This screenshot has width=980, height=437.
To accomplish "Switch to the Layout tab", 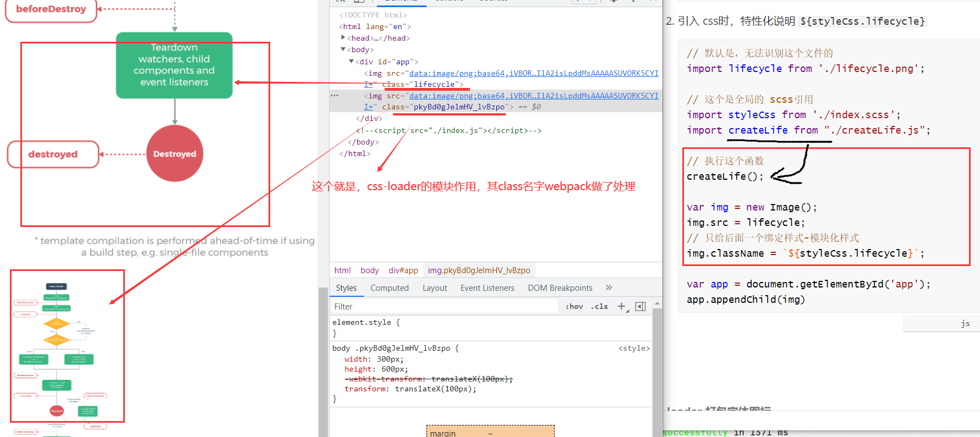I will [x=435, y=287].
